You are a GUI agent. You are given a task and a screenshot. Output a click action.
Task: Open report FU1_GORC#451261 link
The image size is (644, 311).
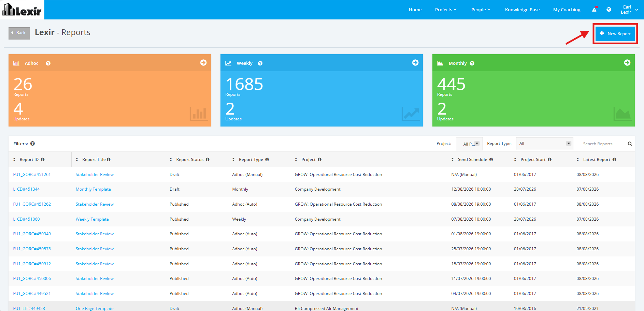[32, 175]
